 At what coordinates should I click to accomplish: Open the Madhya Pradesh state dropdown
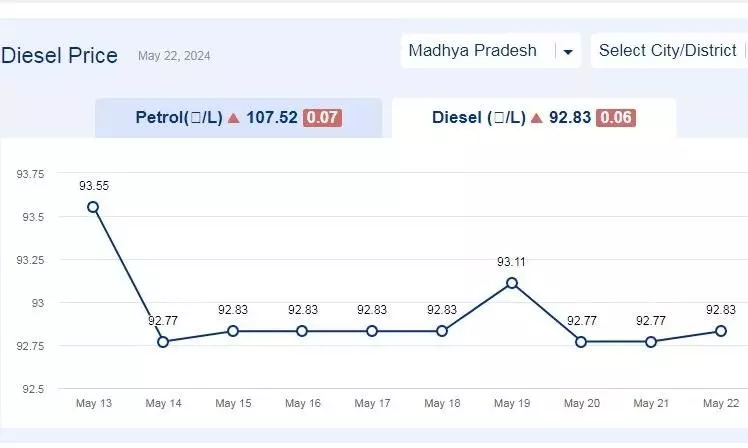pos(491,51)
